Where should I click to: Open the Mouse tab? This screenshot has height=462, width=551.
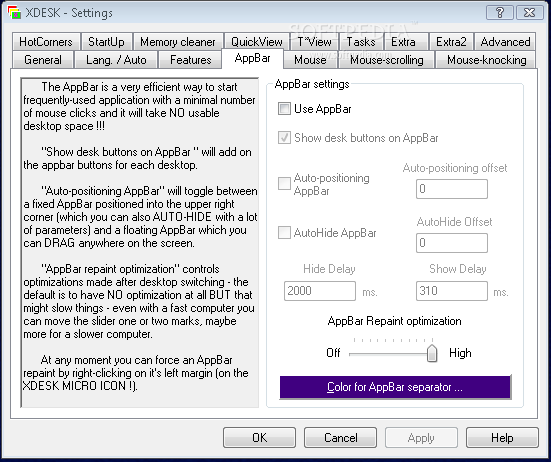[310, 60]
